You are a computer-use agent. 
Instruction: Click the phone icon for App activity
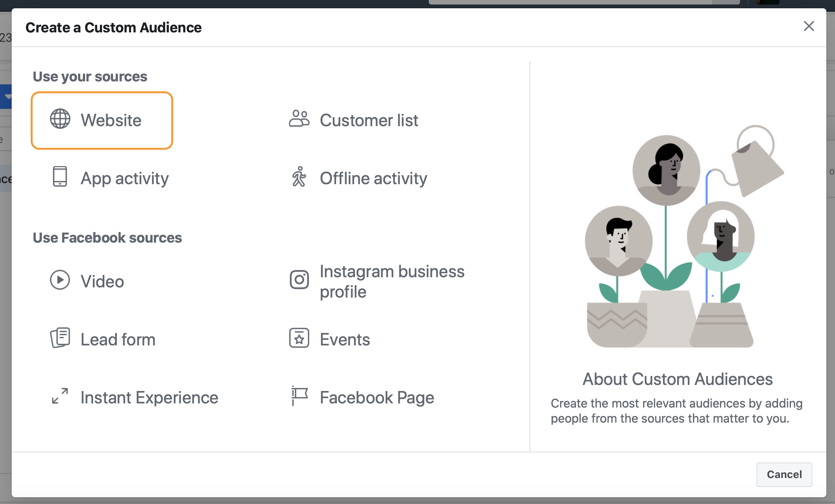[x=60, y=177]
